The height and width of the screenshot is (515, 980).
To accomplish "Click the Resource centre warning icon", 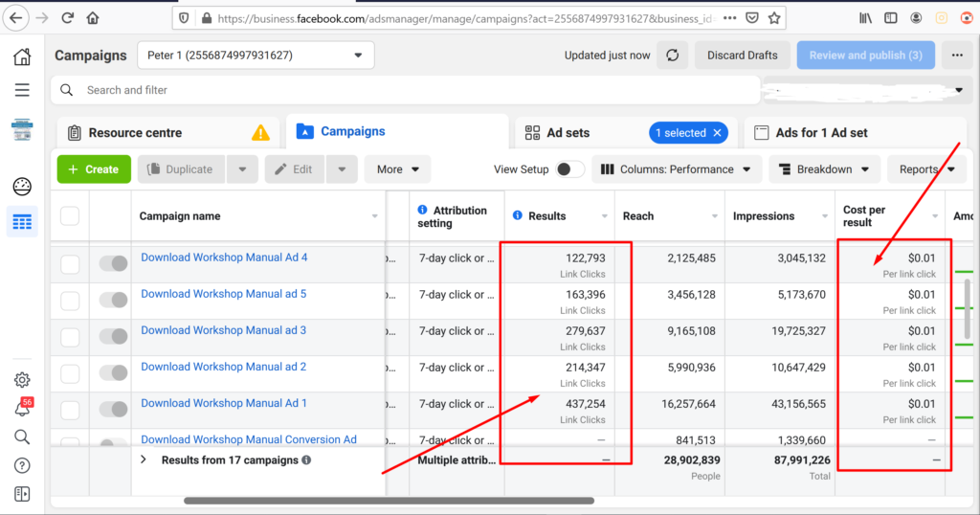I will tap(260, 133).
